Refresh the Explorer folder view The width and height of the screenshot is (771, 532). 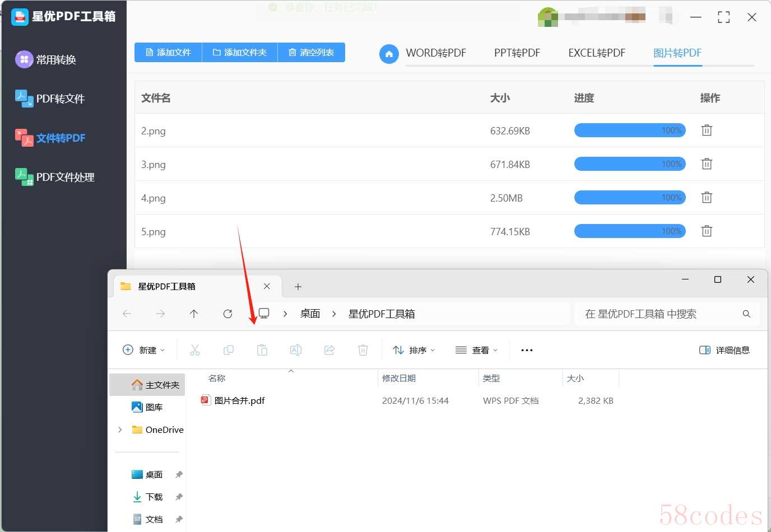pos(227,314)
